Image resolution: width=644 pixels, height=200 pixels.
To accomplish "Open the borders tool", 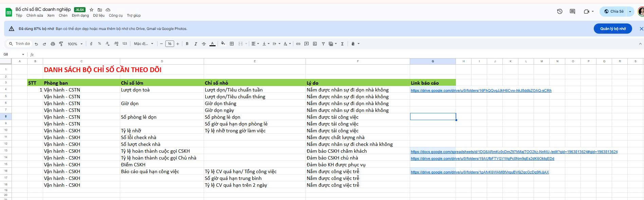I will [232, 44].
